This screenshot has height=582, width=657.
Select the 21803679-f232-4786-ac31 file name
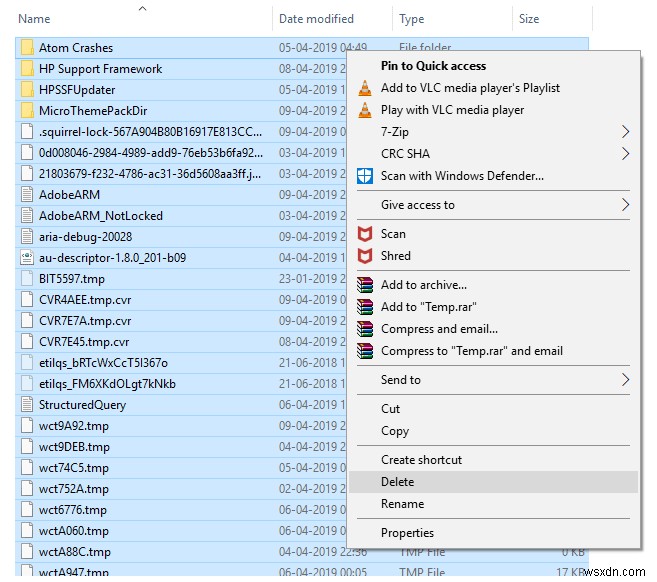tap(150, 173)
